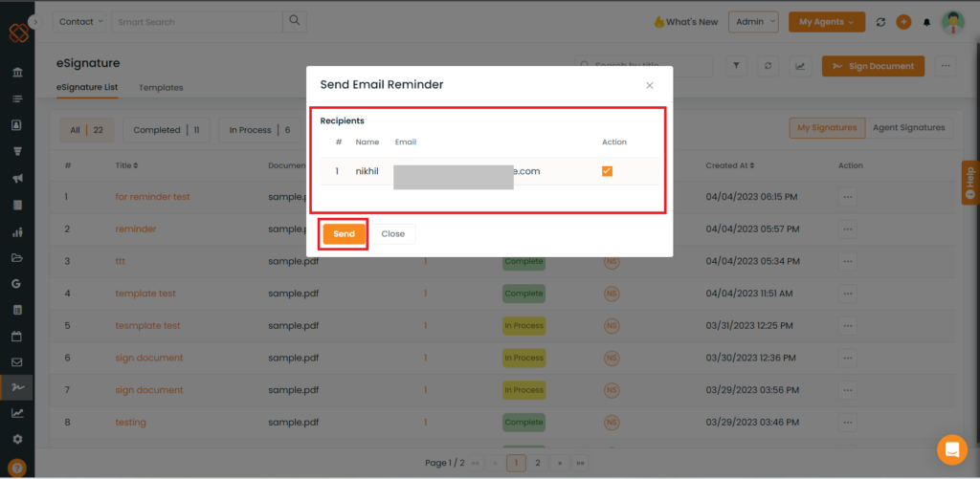Viewport: 980px width, 479px height.
Task: Open the folder sidebar icon
Action: point(17,258)
